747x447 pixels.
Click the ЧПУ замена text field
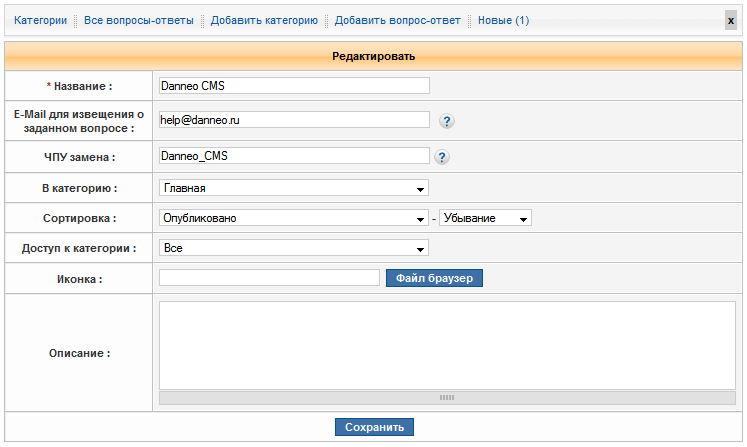click(x=294, y=156)
